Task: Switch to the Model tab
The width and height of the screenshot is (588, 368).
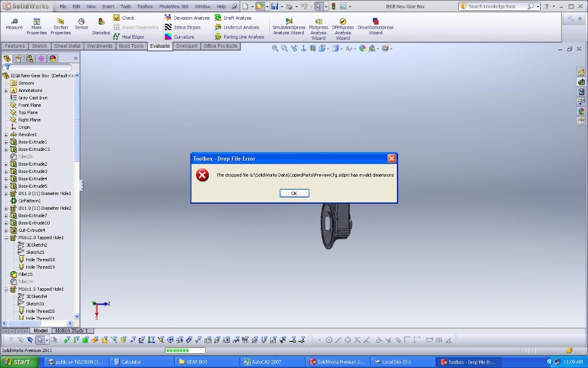Action: pyautogui.click(x=40, y=331)
